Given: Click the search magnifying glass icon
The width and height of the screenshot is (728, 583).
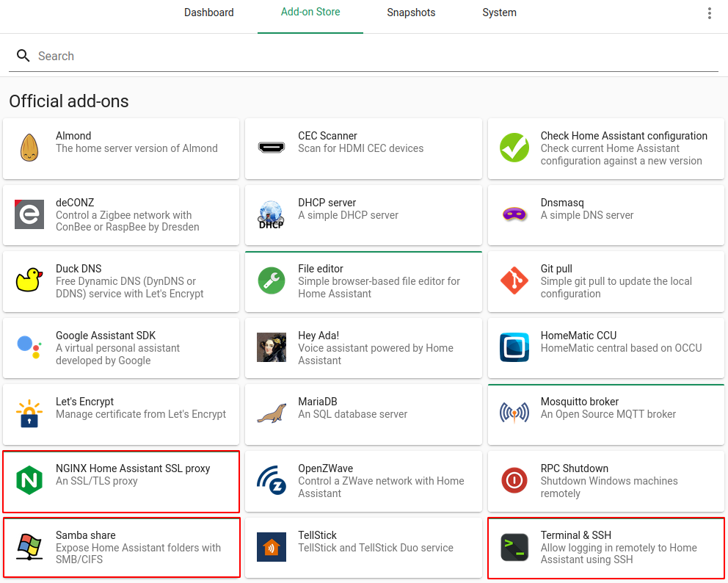Looking at the screenshot, I should (x=23, y=56).
